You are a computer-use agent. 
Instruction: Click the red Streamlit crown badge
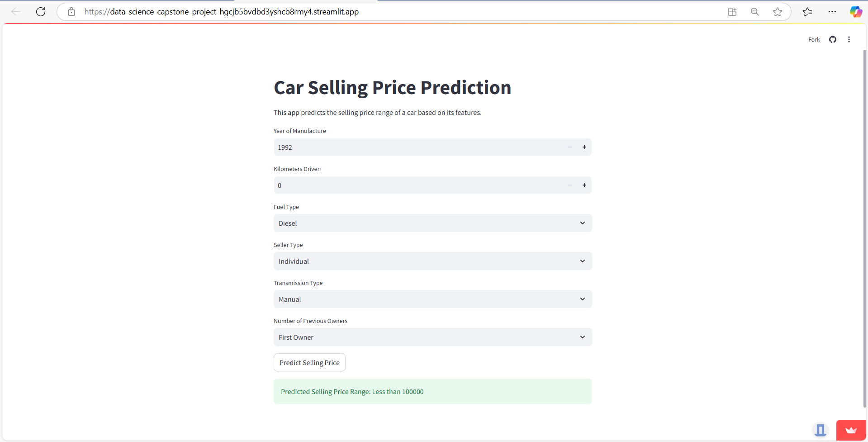(x=851, y=430)
